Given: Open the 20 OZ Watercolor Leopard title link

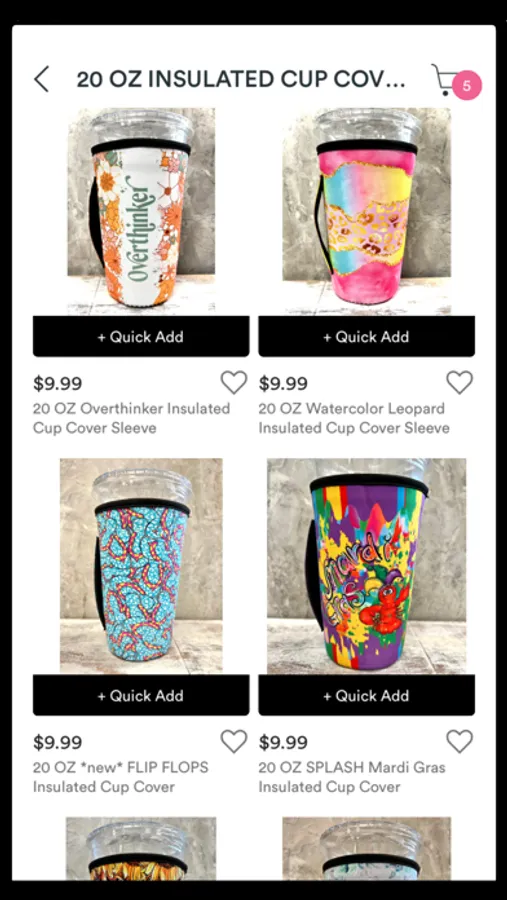Looking at the screenshot, I should click(x=354, y=418).
